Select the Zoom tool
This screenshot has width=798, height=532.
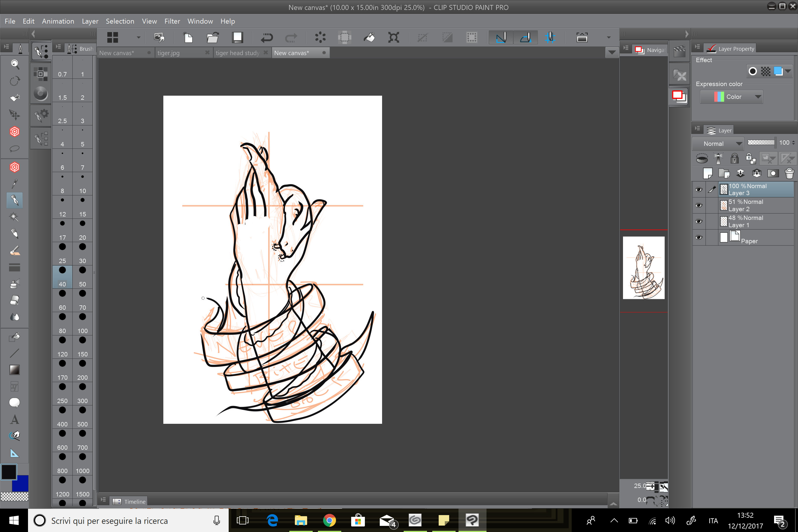(15, 64)
